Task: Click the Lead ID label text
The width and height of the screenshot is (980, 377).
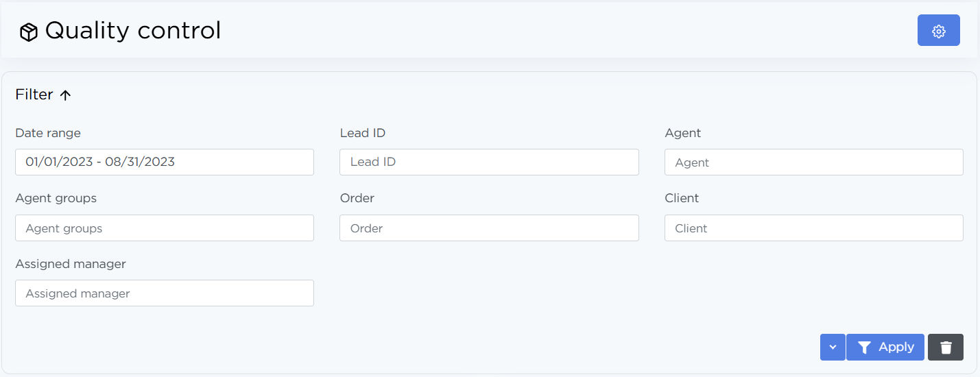Action: 363,133
